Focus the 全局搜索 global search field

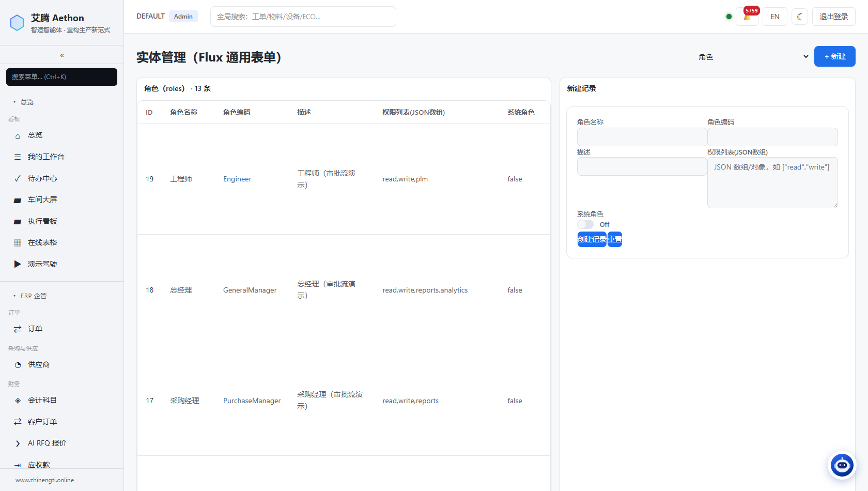[x=303, y=17]
